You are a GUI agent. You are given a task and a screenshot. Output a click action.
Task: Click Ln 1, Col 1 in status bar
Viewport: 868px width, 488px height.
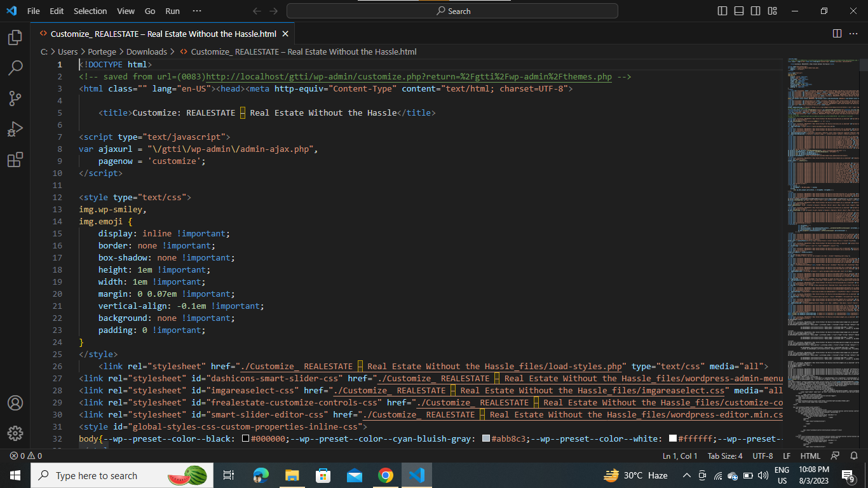click(x=680, y=456)
